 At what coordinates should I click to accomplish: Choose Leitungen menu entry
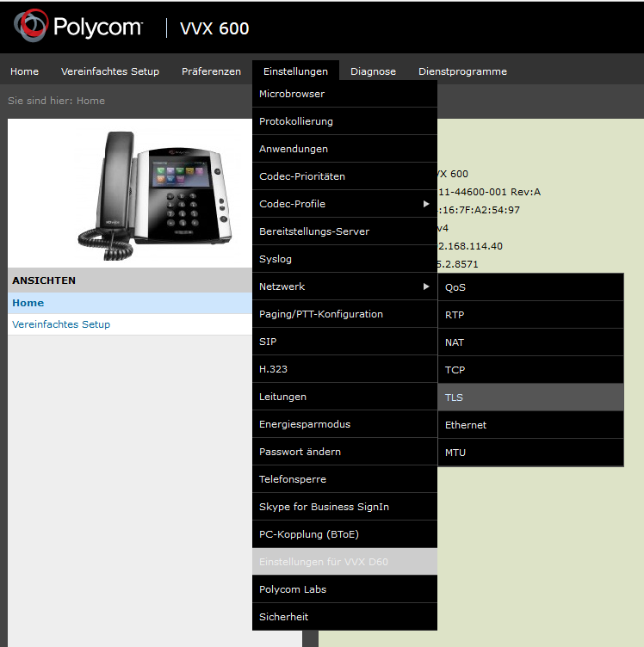(x=344, y=397)
